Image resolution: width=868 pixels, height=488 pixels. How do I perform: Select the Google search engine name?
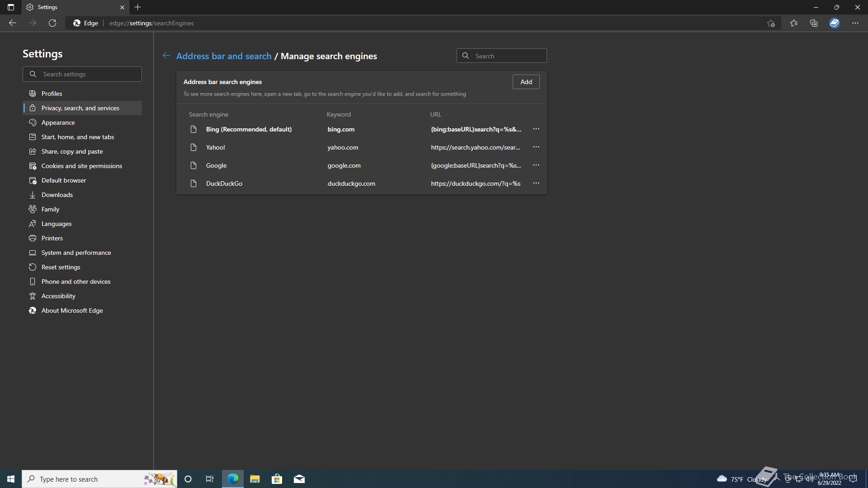pos(216,165)
